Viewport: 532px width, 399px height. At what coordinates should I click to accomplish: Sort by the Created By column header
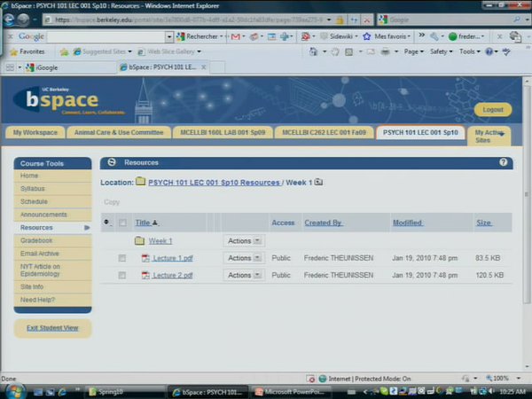pyautogui.click(x=323, y=223)
